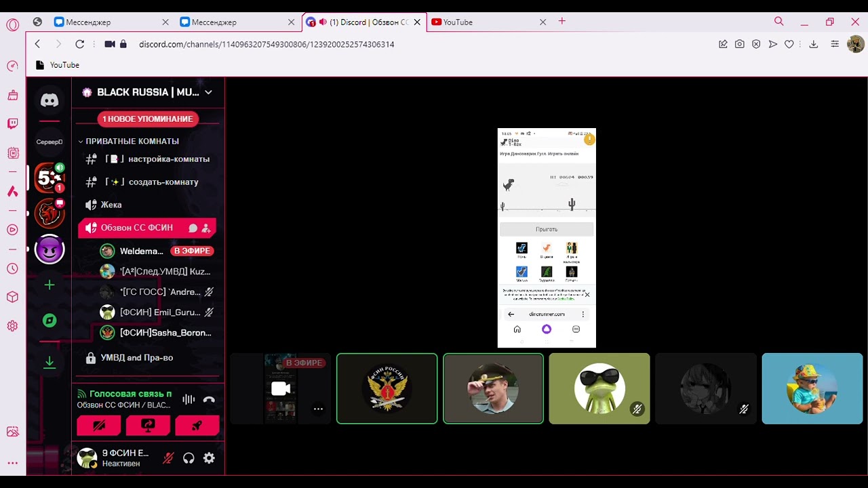This screenshot has height=488, width=868.
Task: Focus the shared phone screen stream
Action: tap(547, 238)
